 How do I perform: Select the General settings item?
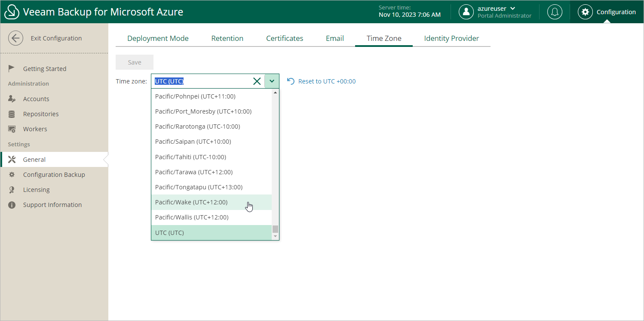[54, 160]
